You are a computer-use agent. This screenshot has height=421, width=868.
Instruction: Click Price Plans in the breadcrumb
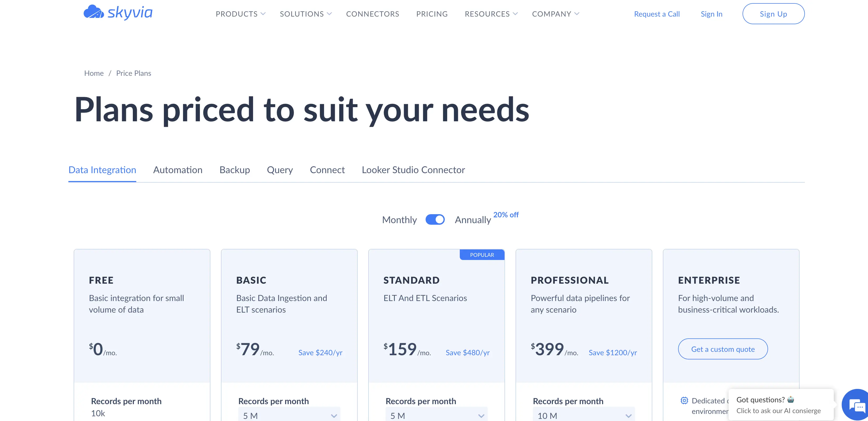click(x=133, y=73)
